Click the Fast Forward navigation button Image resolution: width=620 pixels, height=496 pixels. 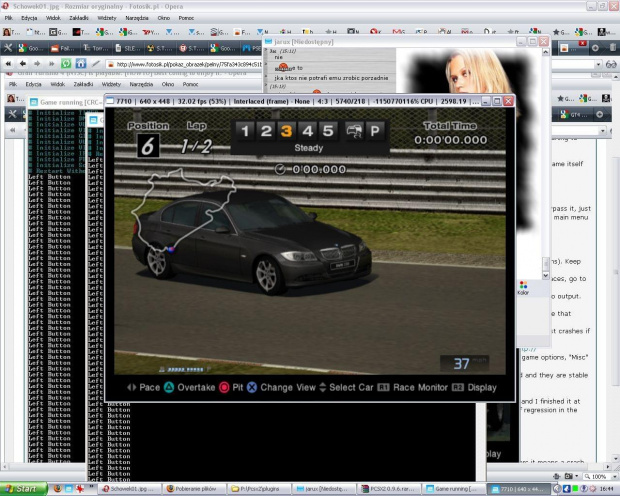pos(51,63)
